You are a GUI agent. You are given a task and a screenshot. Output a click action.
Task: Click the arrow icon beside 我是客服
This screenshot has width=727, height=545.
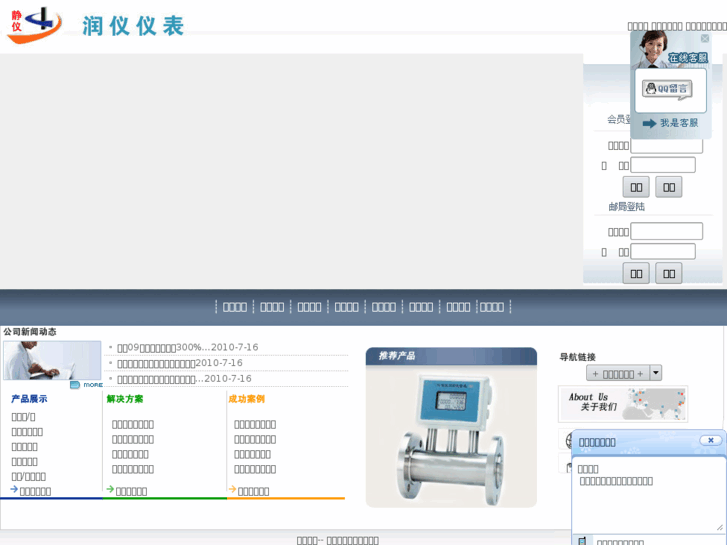[x=649, y=123]
